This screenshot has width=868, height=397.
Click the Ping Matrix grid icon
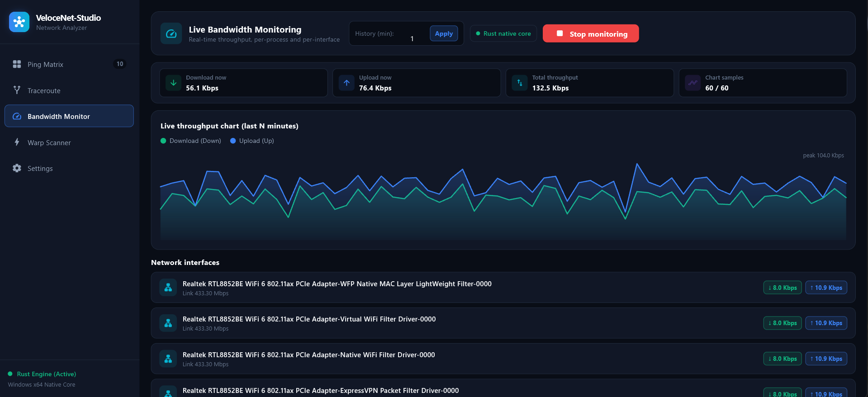pos(17,64)
